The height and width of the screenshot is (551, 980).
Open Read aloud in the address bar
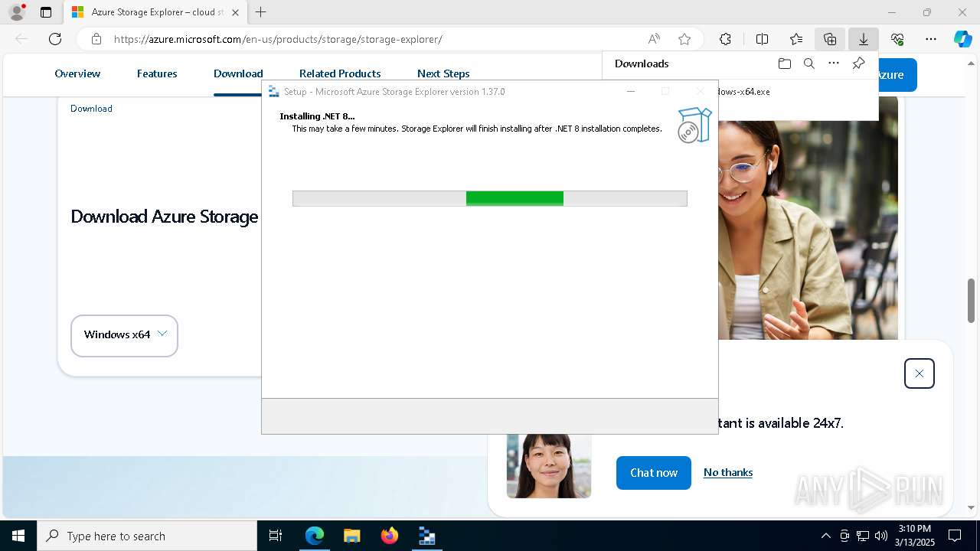[x=654, y=39]
